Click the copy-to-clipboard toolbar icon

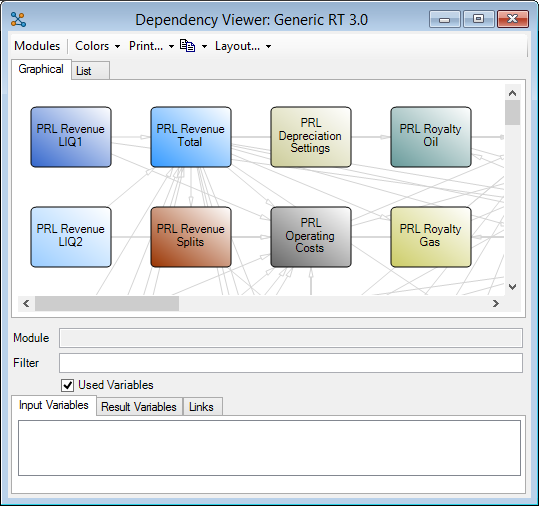tap(187, 46)
